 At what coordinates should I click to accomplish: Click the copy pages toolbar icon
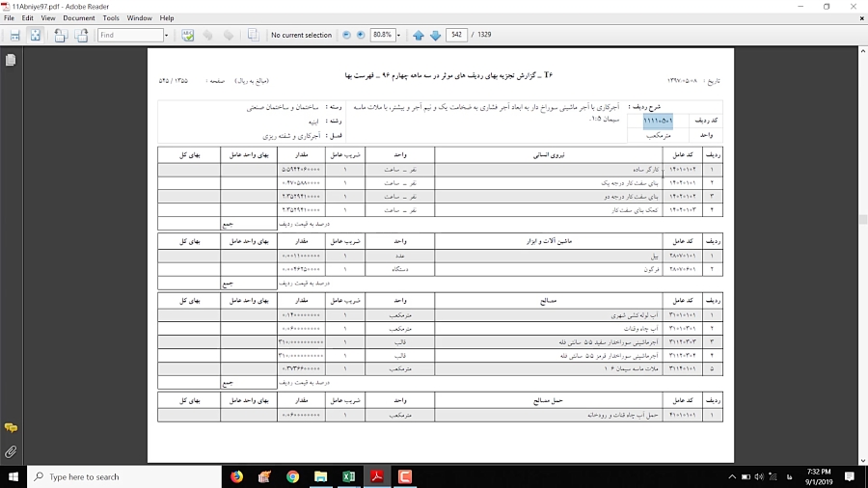tap(253, 35)
